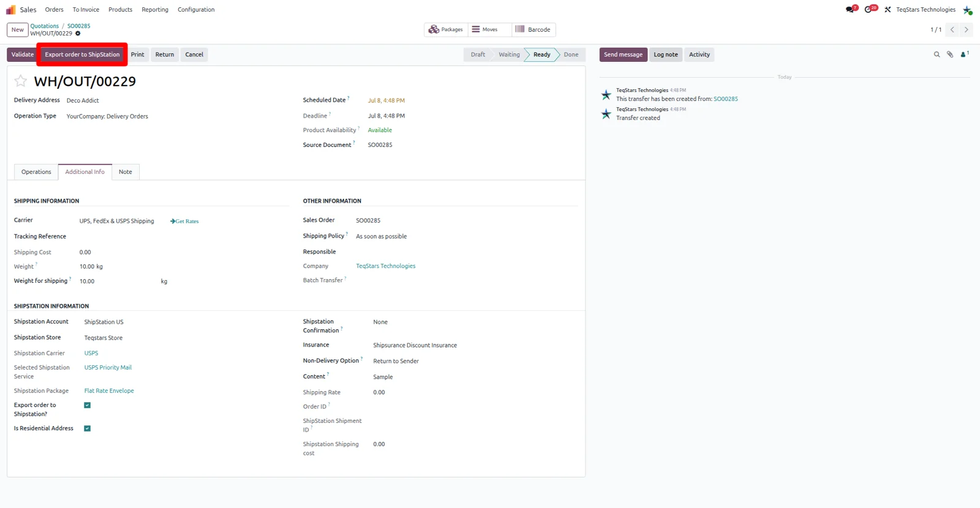Image resolution: width=980 pixels, height=508 pixels.
Task: Select the Waiting status stage
Action: coord(509,54)
